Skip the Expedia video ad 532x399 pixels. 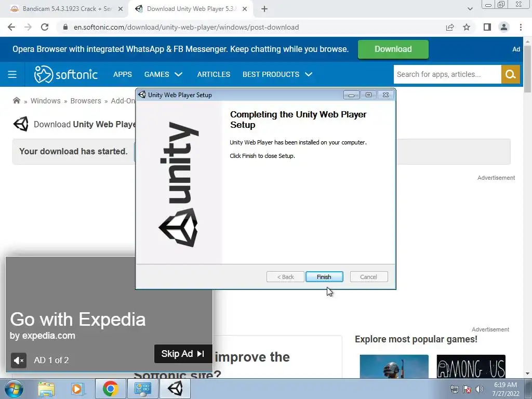point(183,353)
